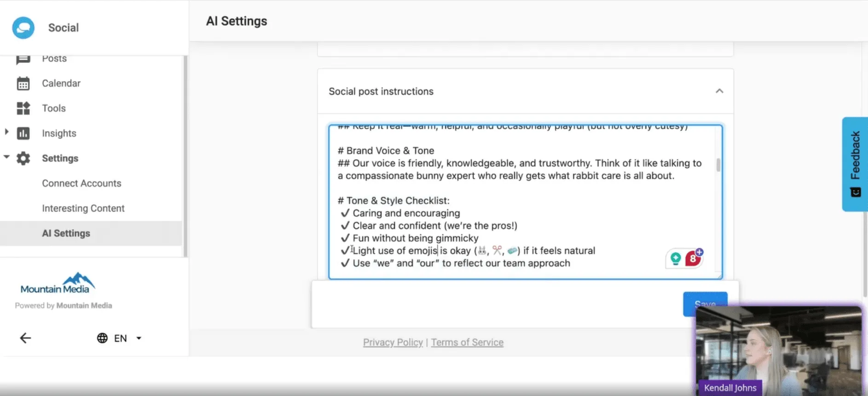Click the Social app logo icon
Screen dimensions: 868x396
(23, 28)
